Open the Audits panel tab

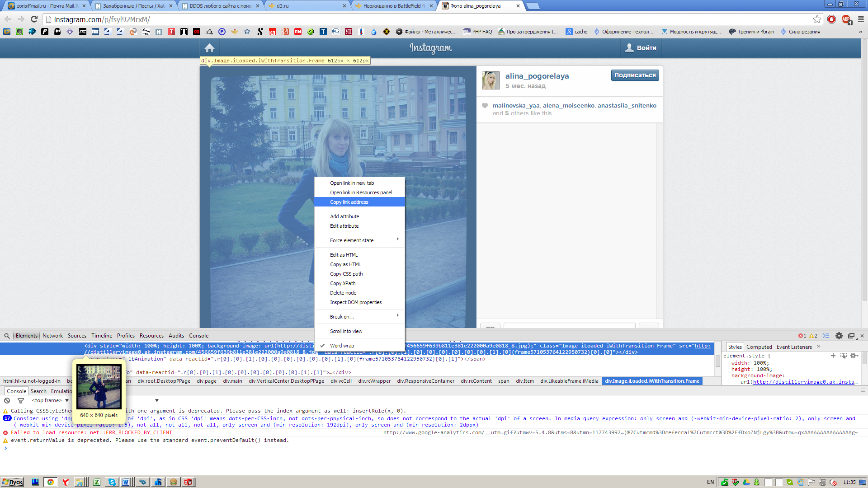coord(176,336)
